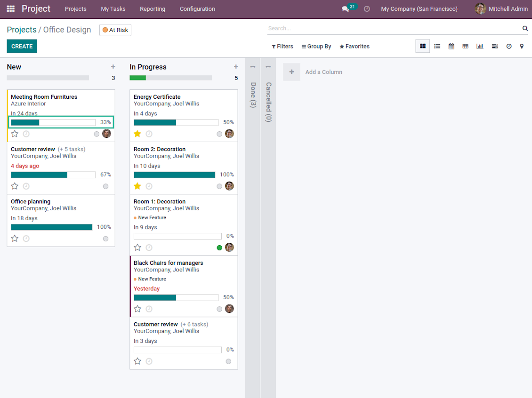Click the CREATE button
This screenshot has width=532, height=398.
[x=22, y=46]
